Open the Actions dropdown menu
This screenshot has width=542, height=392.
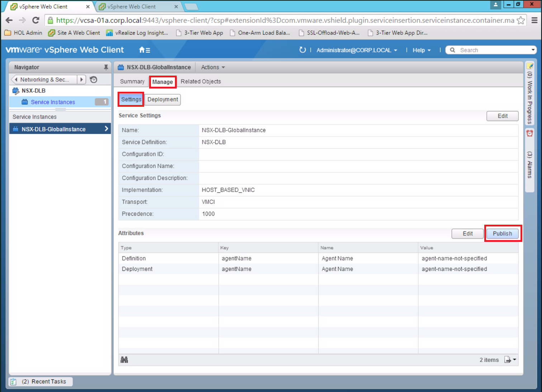tap(213, 67)
